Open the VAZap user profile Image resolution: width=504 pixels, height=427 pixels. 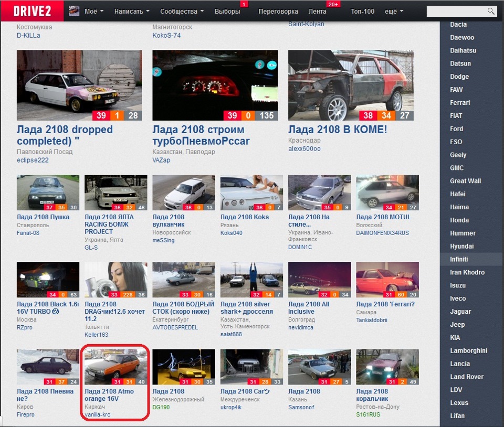pos(161,160)
